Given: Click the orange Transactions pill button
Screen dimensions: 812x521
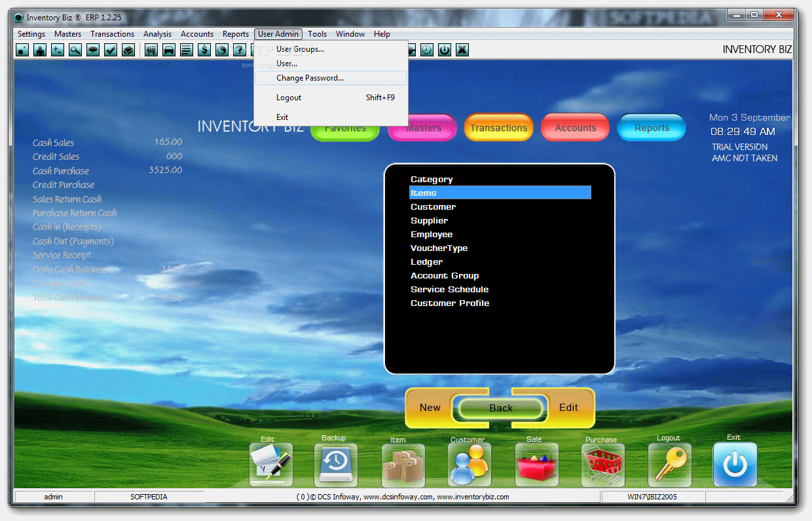Looking at the screenshot, I should click(499, 128).
